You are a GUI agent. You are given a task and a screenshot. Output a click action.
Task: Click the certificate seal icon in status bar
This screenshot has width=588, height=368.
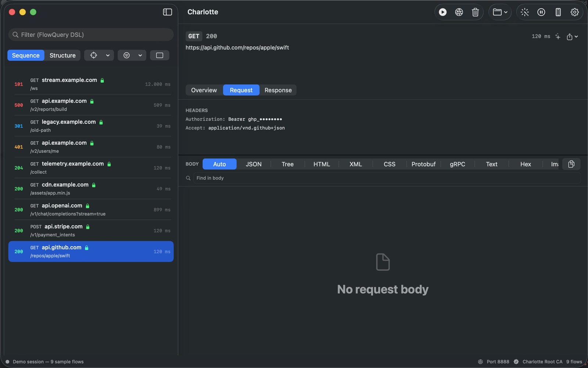(x=516, y=362)
